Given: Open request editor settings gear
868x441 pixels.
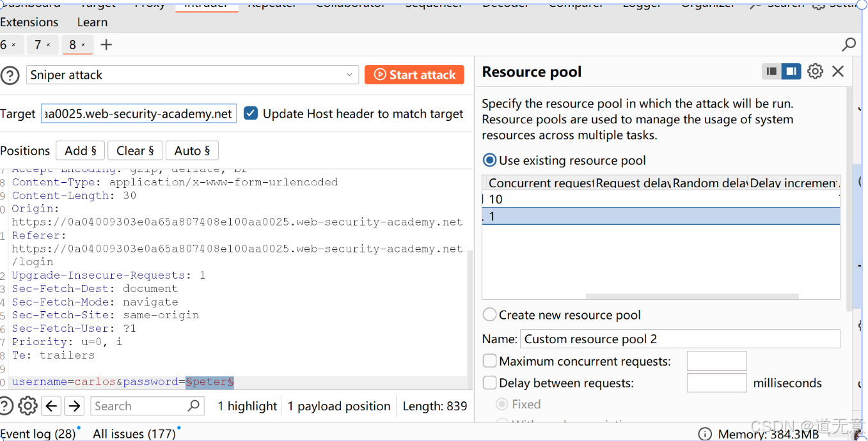Looking at the screenshot, I should [x=28, y=406].
